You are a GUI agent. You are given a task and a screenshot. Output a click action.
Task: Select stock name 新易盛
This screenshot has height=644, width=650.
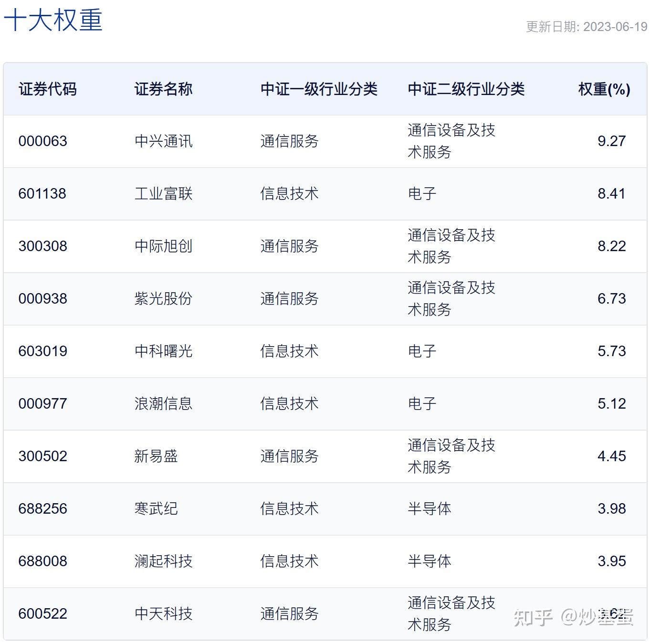tap(156, 456)
